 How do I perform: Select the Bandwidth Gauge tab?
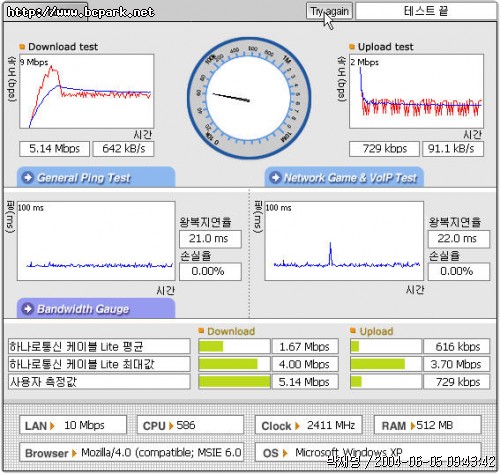[96, 309]
